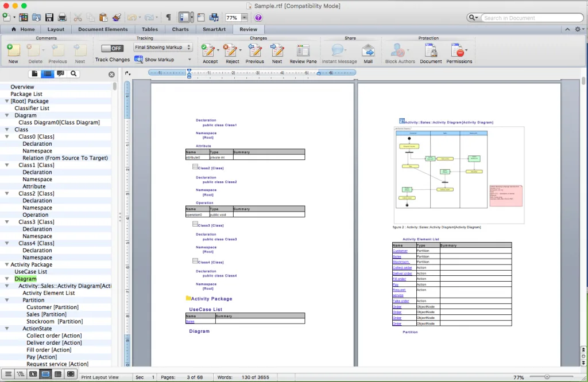Go to Previous change
The image size is (588, 382).
tap(254, 53)
